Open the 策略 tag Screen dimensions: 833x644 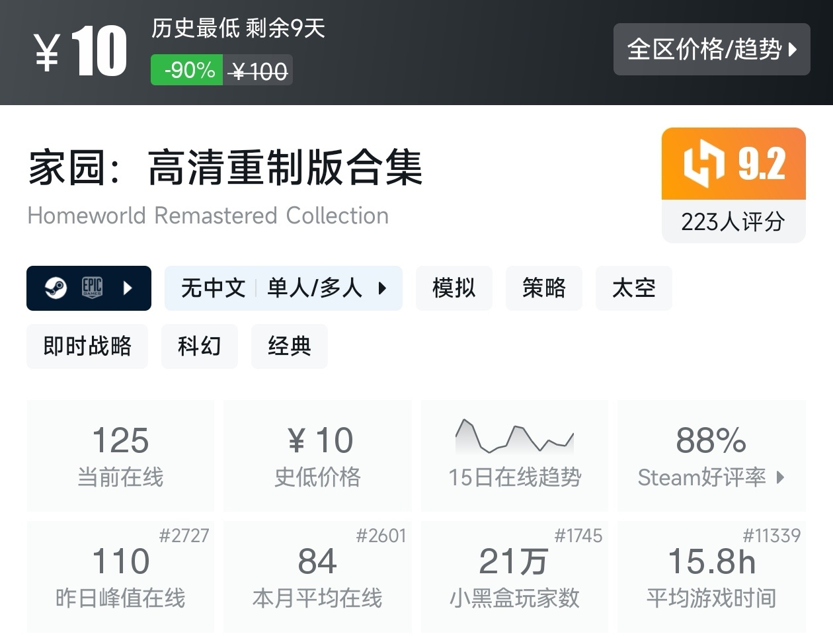click(x=544, y=288)
